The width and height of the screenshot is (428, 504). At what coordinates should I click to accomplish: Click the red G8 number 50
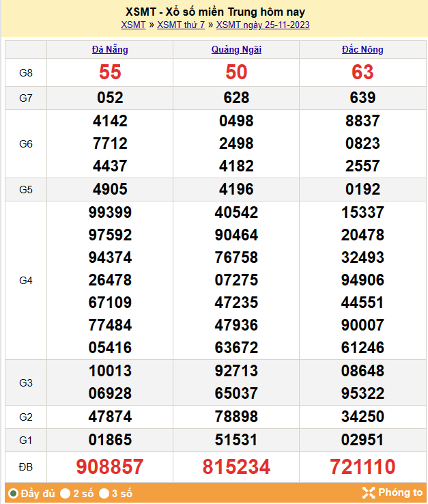point(236,72)
